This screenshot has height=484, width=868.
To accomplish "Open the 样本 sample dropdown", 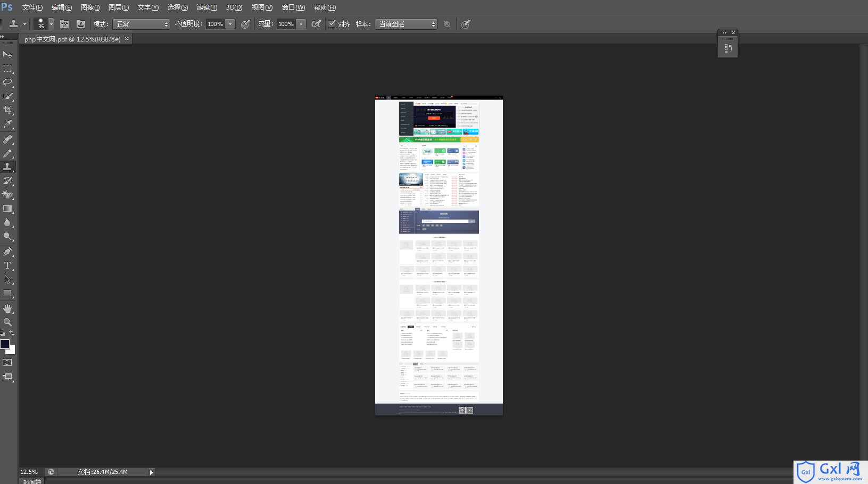I will [406, 24].
